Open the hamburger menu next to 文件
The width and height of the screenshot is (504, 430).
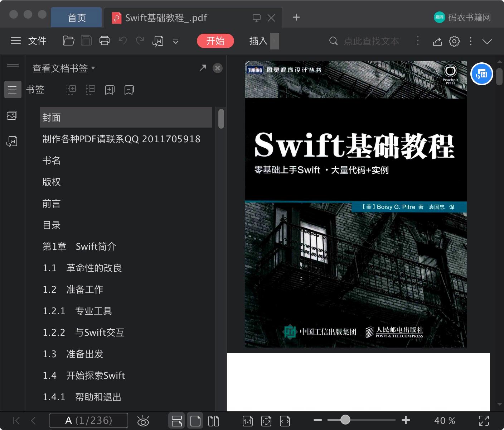click(x=16, y=41)
